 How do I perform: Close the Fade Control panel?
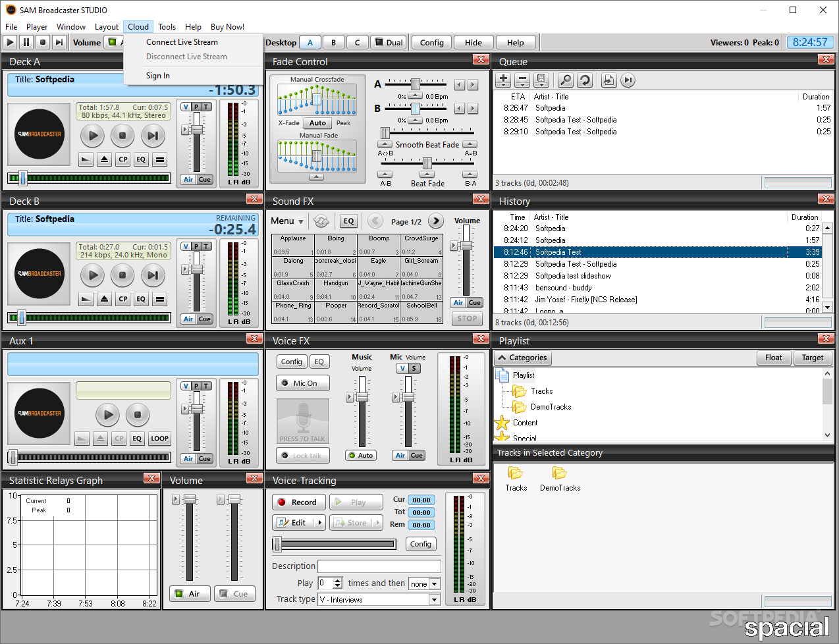pyautogui.click(x=481, y=59)
